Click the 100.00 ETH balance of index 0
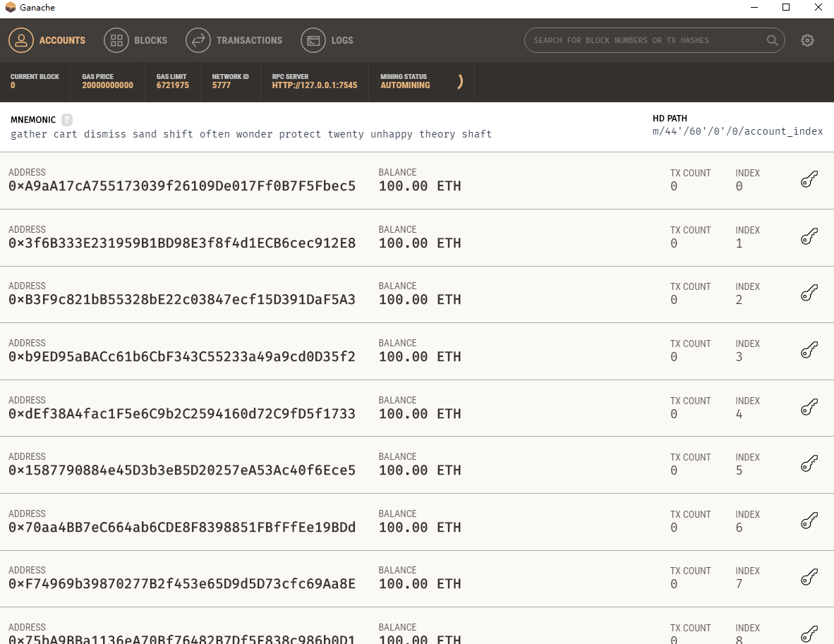 420,186
